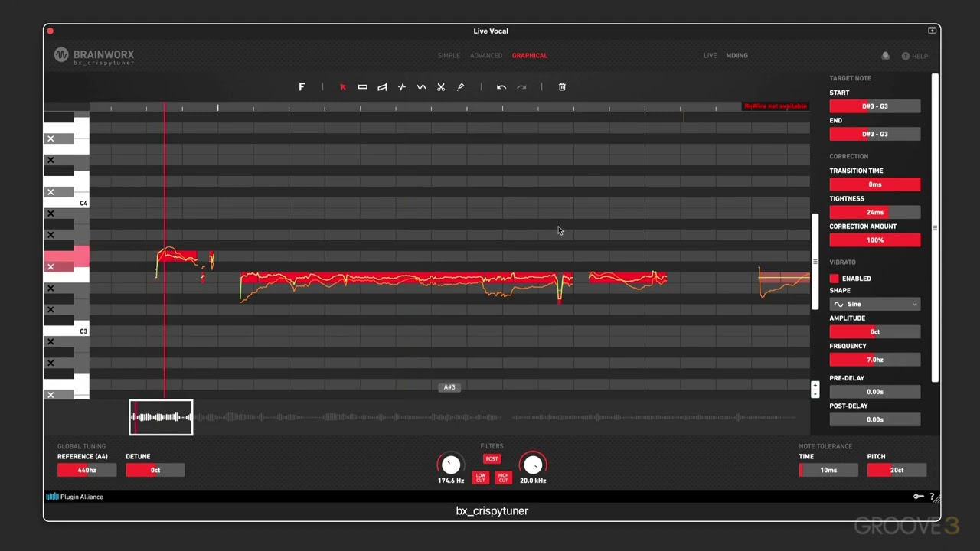Click the high cut 20.0 kHz knob
Image resolution: width=980 pixels, height=551 pixels.
533,465
